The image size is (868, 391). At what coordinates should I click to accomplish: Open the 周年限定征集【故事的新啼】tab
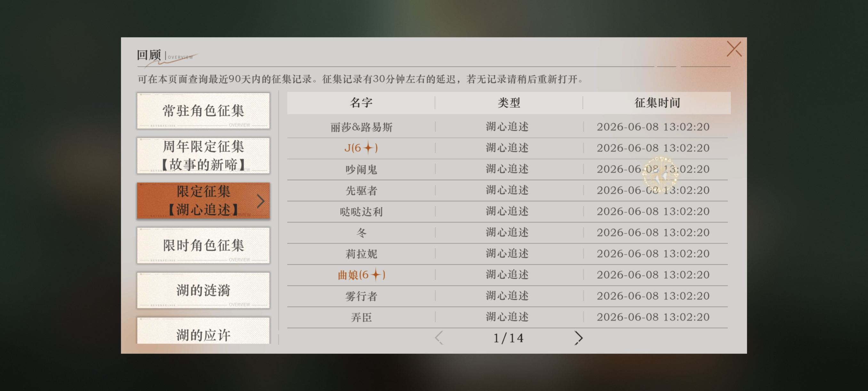point(203,155)
